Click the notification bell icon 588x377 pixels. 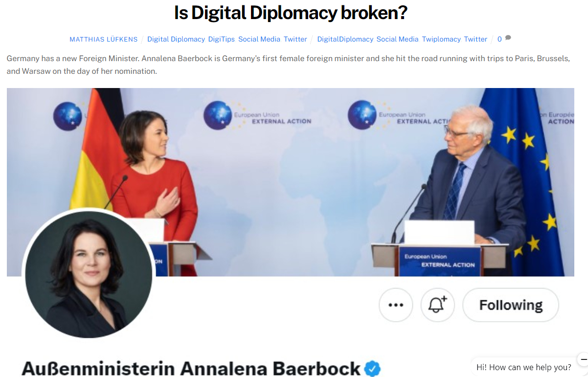(x=438, y=305)
